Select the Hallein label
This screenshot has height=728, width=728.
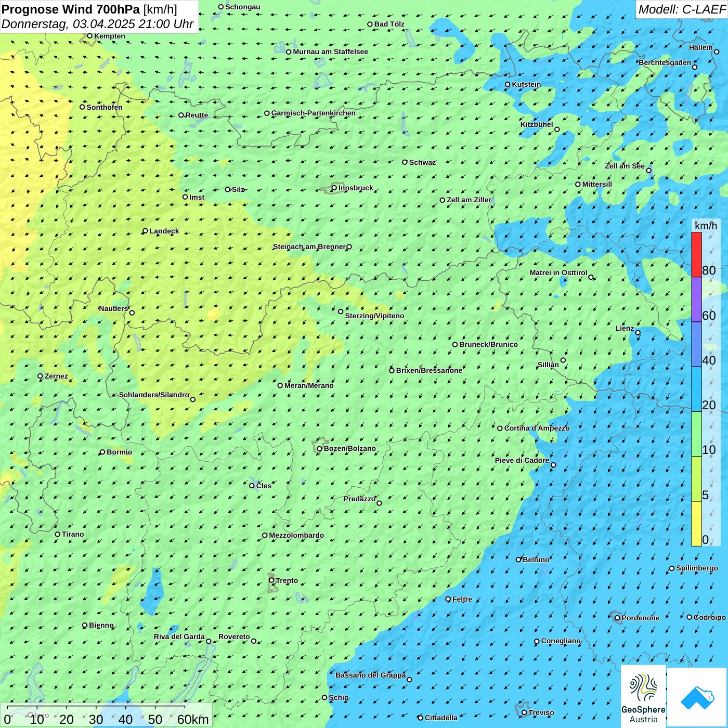(x=701, y=47)
